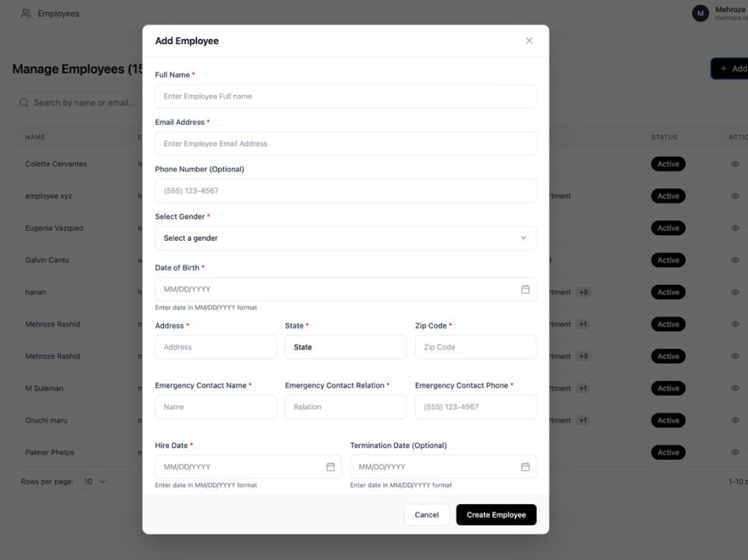Screen dimensions: 748x560
Task: Click the NAME column header
Action: (35, 137)
